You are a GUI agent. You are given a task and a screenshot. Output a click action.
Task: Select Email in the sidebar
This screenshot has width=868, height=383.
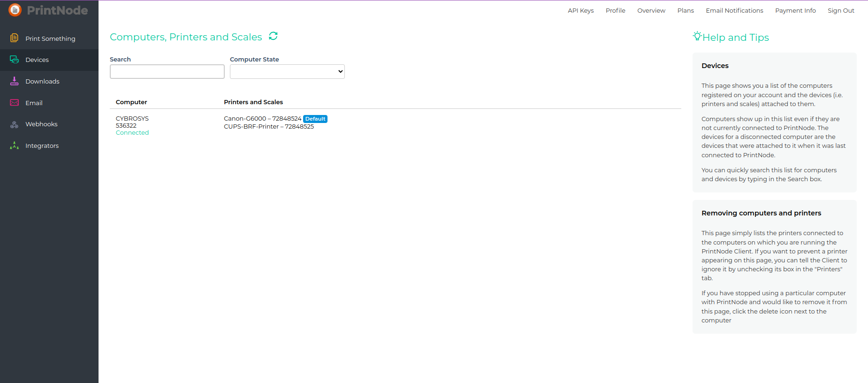click(34, 103)
